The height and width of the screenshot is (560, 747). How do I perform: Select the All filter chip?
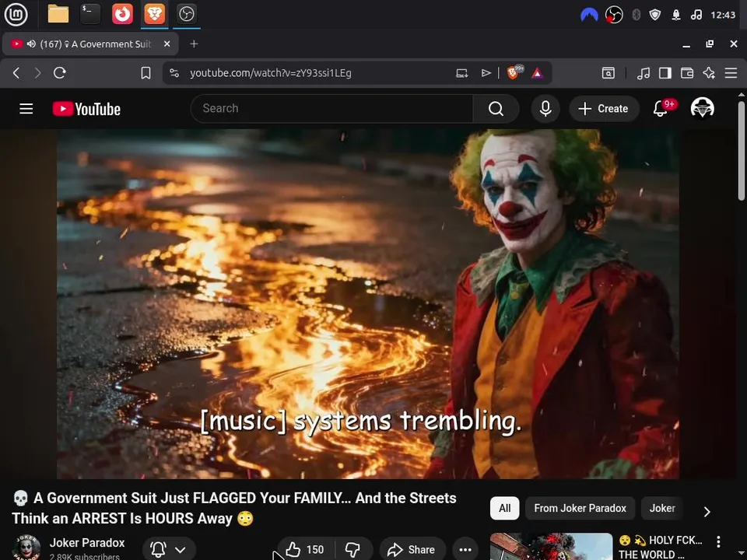tap(504, 508)
